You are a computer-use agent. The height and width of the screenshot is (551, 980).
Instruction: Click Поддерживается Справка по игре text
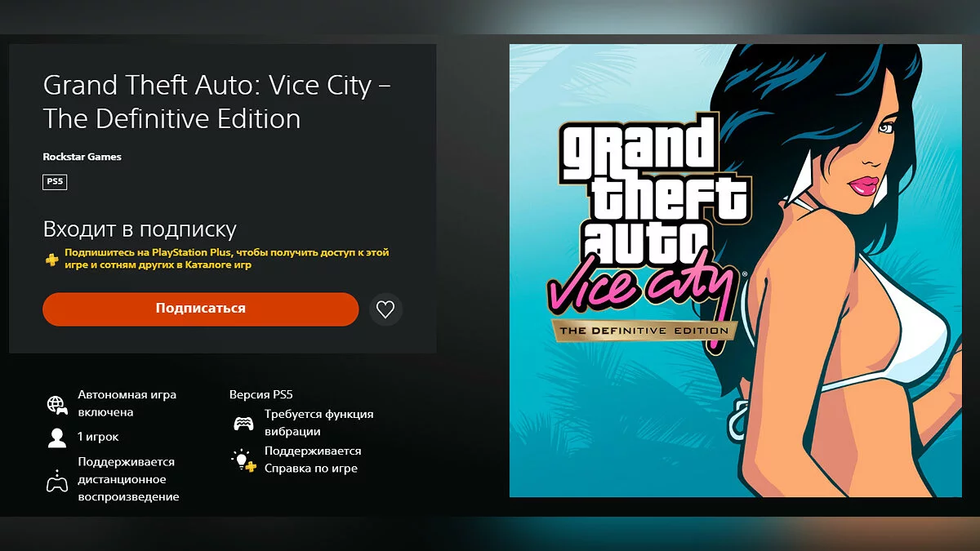pos(313,460)
